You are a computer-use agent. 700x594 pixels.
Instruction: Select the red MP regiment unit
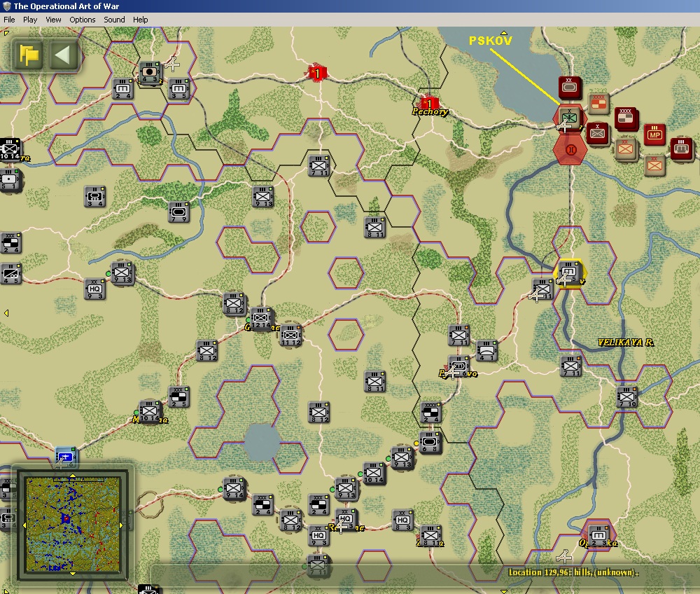pos(654,134)
